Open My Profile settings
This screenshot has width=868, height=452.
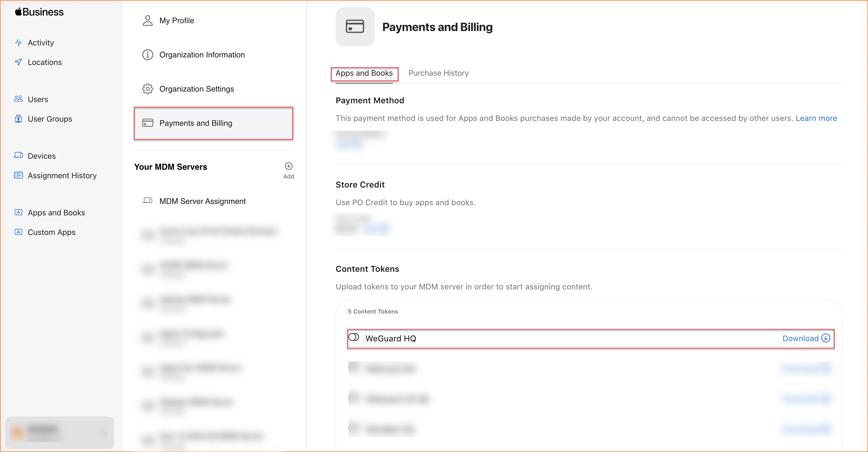[x=177, y=21]
